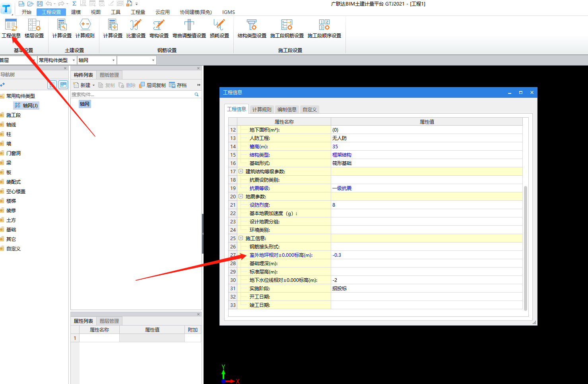The width and height of the screenshot is (588, 384).
Task: Open 楼层设置 floor settings
Action: coord(34,29)
